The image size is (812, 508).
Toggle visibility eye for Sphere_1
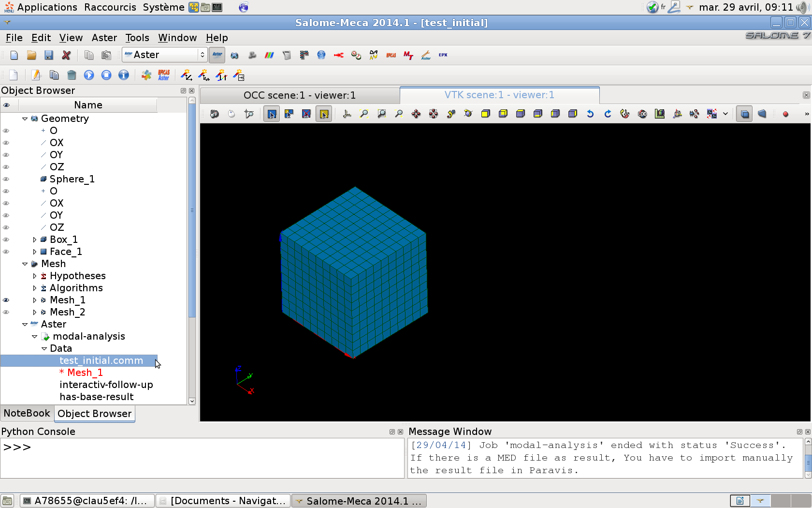[x=6, y=179]
